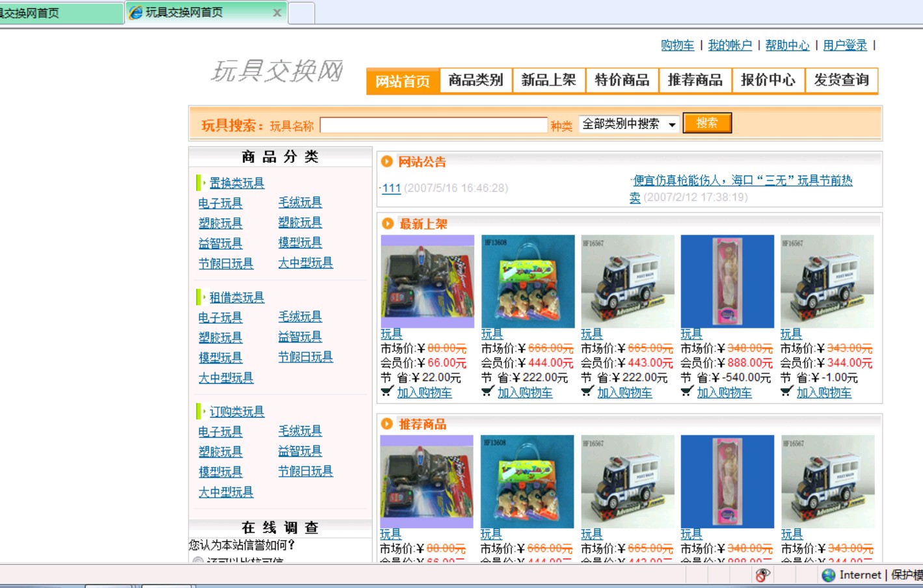The width and height of the screenshot is (923, 588).
Task: Open the 用户登录 link
Action: 845,45
